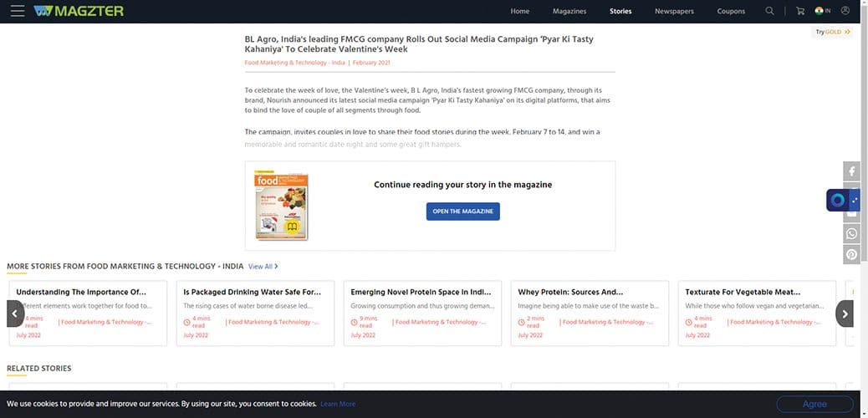
Task: Open the Newspapers menu item
Action: (674, 11)
